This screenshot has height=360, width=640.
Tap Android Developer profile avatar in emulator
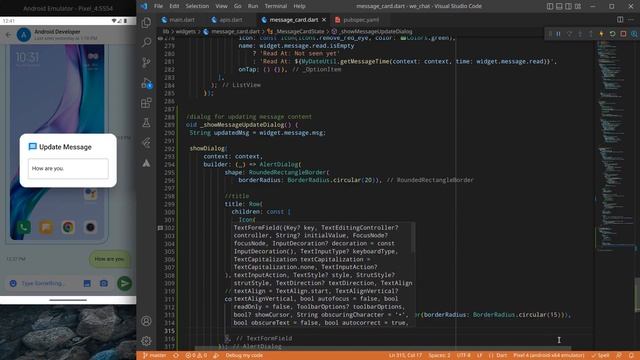click(x=24, y=35)
